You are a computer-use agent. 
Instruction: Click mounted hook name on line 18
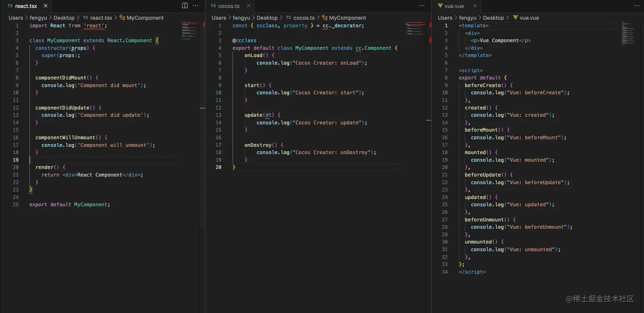475,152
